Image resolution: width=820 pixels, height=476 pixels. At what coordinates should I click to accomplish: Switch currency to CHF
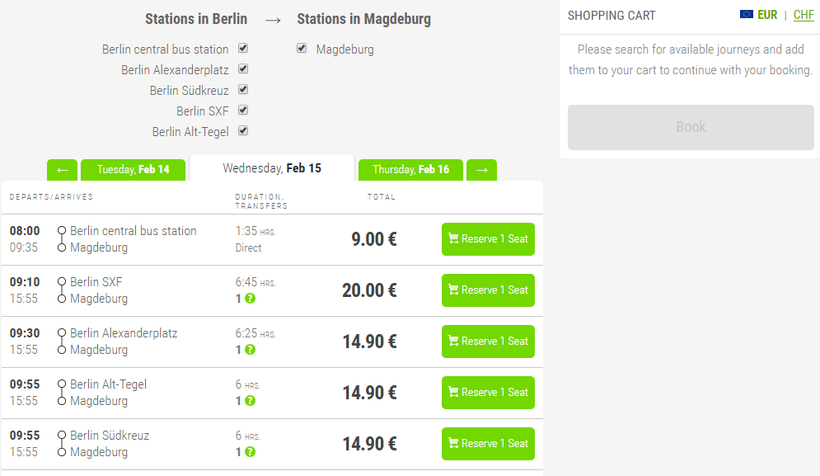tap(803, 15)
